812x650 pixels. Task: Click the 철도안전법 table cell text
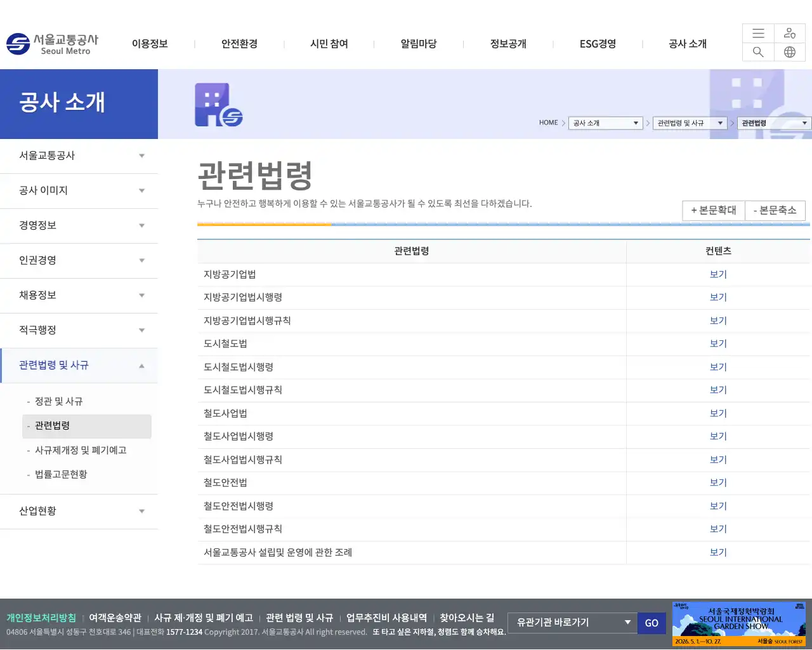(225, 483)
